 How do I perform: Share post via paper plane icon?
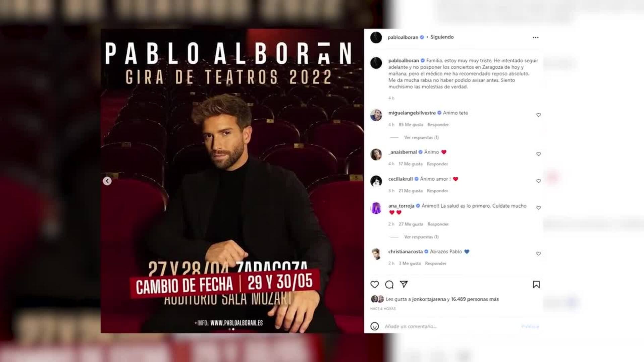click(404, 284)
